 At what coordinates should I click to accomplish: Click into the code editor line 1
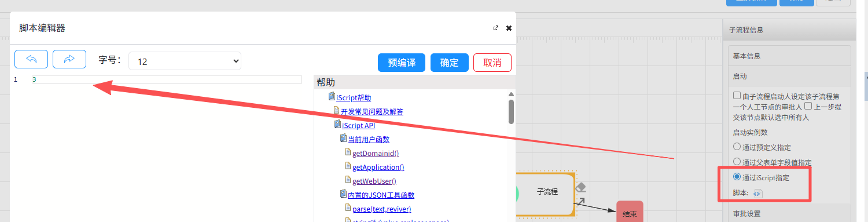167,79
